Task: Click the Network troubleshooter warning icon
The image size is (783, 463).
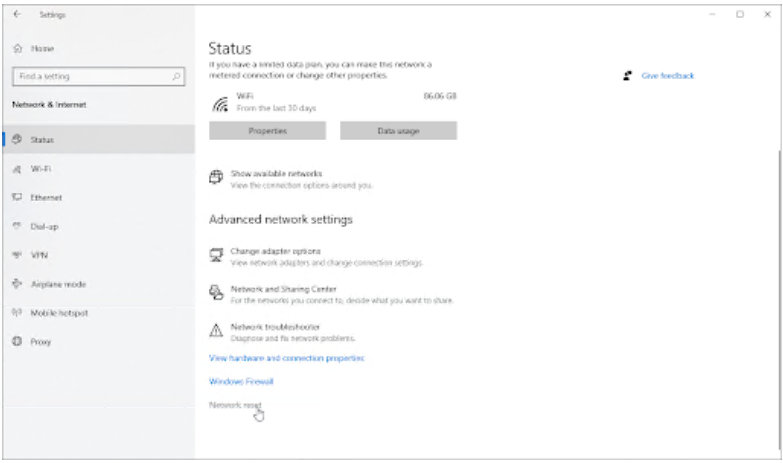Action: coord(215,330)
